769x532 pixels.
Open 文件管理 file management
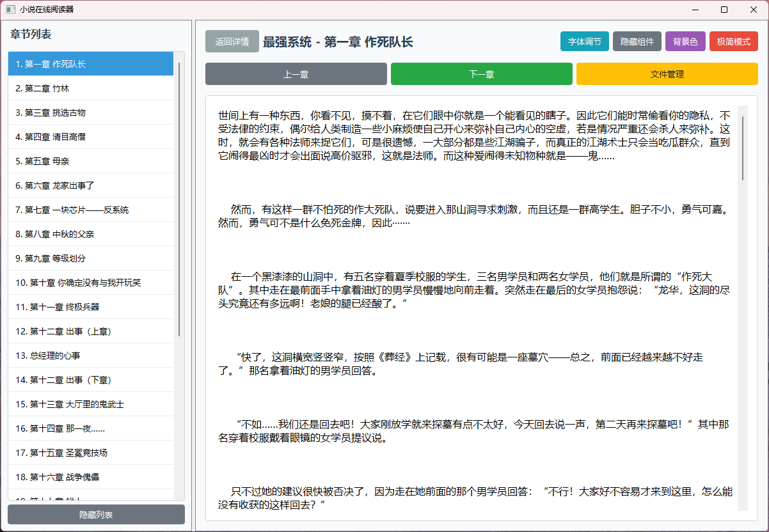[x=667, y=74]
